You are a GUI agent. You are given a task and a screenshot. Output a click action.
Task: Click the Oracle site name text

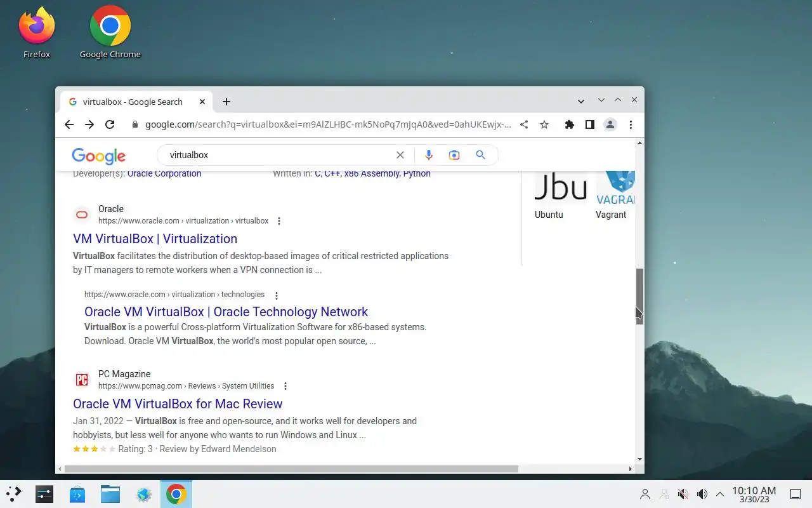coord(111,209)
